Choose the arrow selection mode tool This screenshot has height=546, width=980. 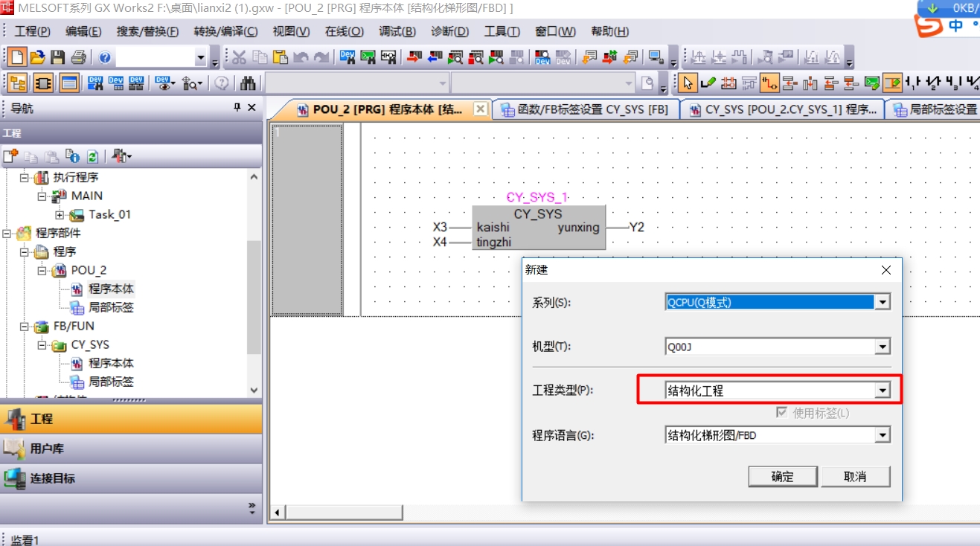(x=688, y=83)
